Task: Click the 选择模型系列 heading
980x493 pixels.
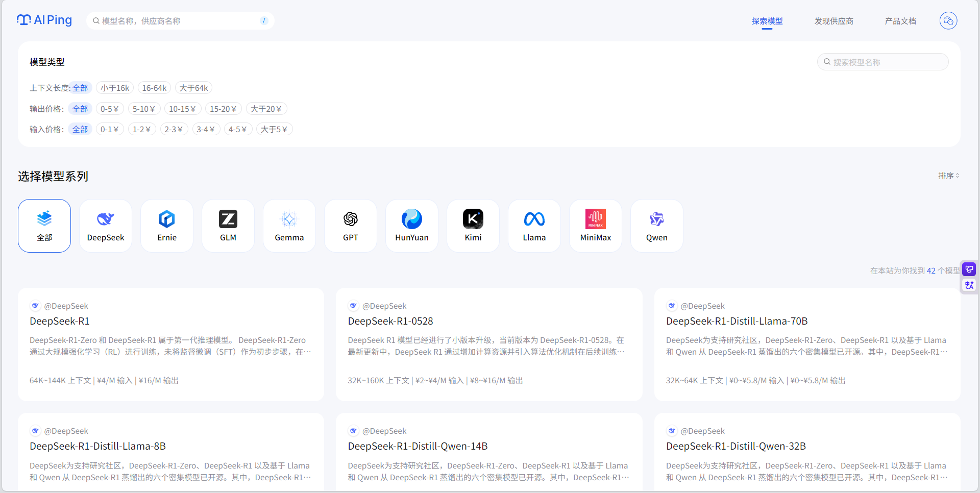Action: point(53,176)
